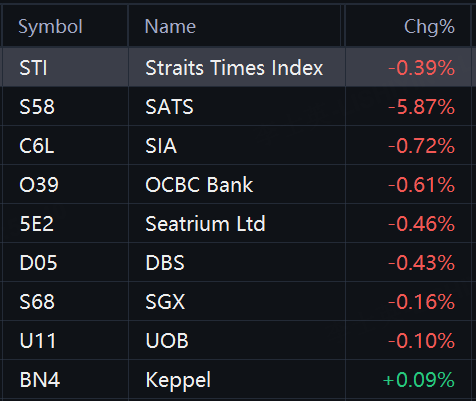The image size is (476, 401).
Task: Select the SGX stock name
Action: (165, 302)
